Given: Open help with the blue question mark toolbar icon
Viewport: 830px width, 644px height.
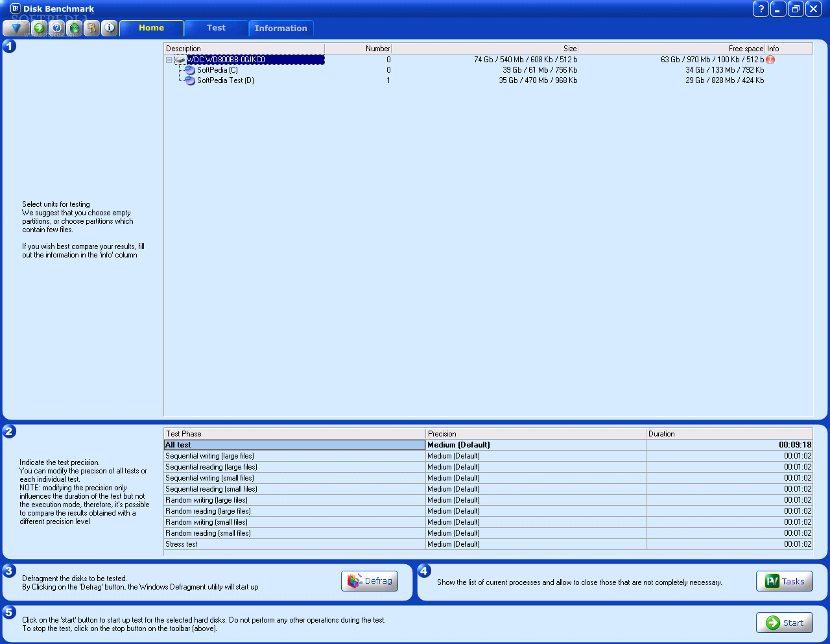Looking at the screenshot, I should (57, 28).
